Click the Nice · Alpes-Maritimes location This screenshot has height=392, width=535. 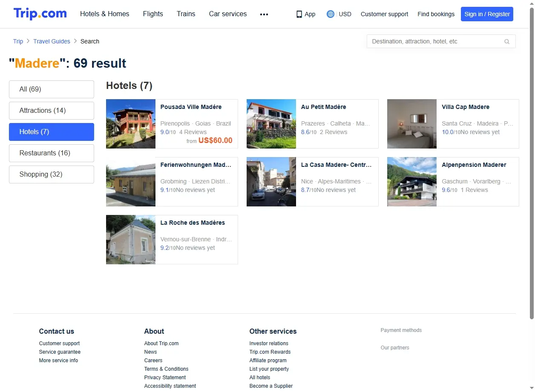pyautogui.click(x=337, y=181)
